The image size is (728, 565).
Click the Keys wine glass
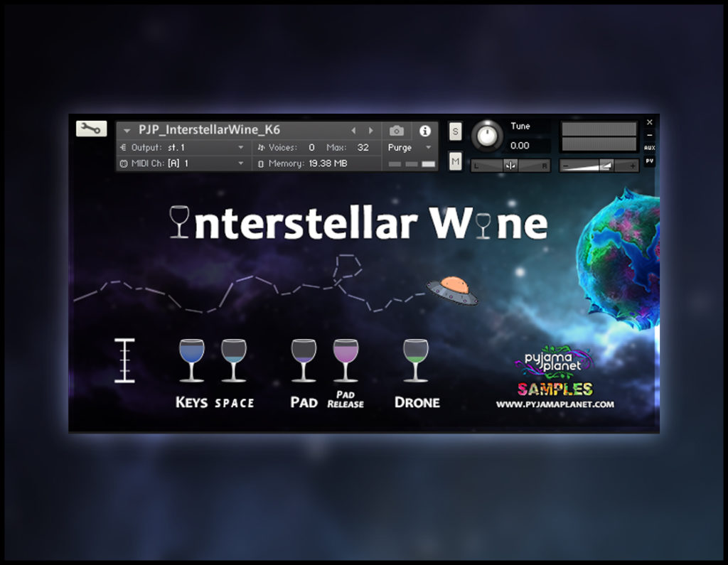(192, 360)
